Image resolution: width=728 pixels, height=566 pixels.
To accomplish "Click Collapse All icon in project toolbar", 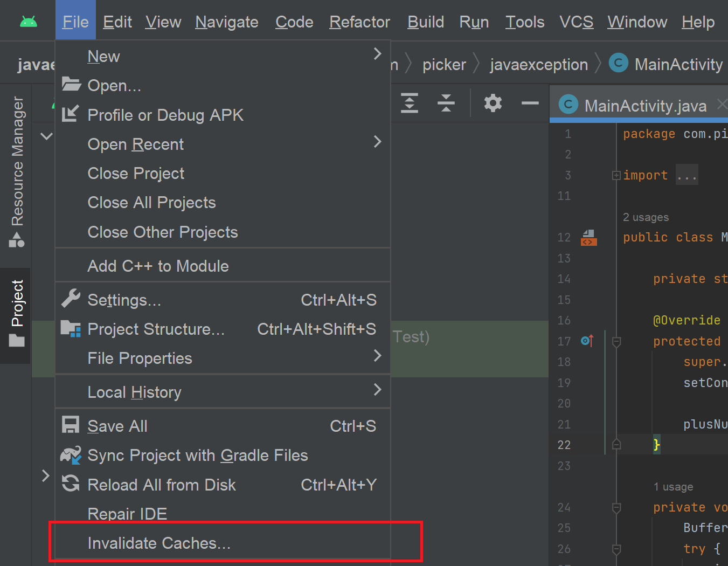I will (x=446, y=102).
